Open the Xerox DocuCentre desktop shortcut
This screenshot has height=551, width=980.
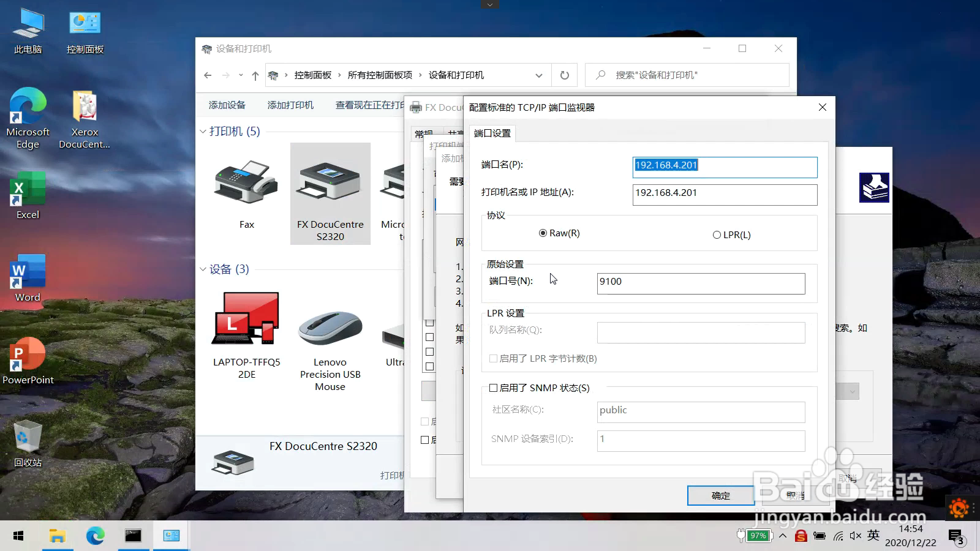tap(85, 119)
